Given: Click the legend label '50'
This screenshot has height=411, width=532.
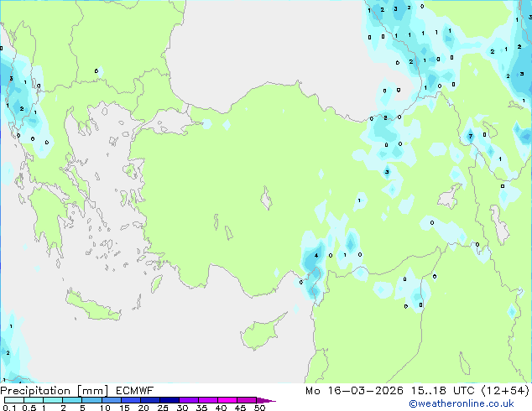Looking at the screenshot, I should [260, 408].
